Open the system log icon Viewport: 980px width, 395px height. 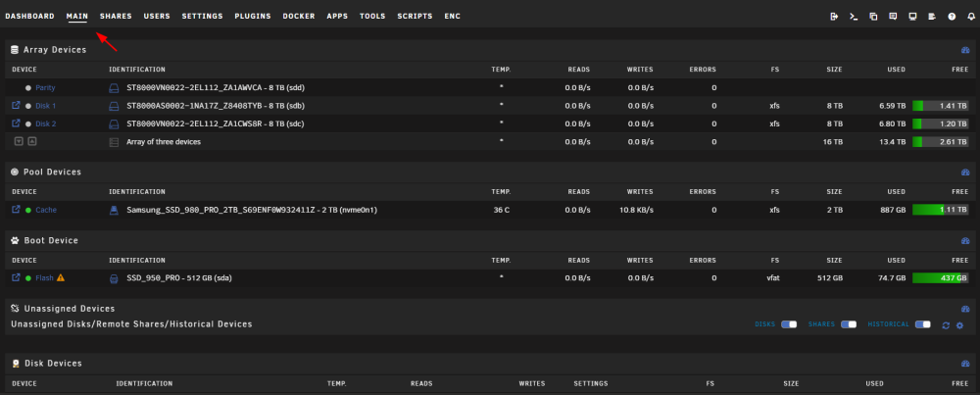pyautogui.click(x=932, y=17)
